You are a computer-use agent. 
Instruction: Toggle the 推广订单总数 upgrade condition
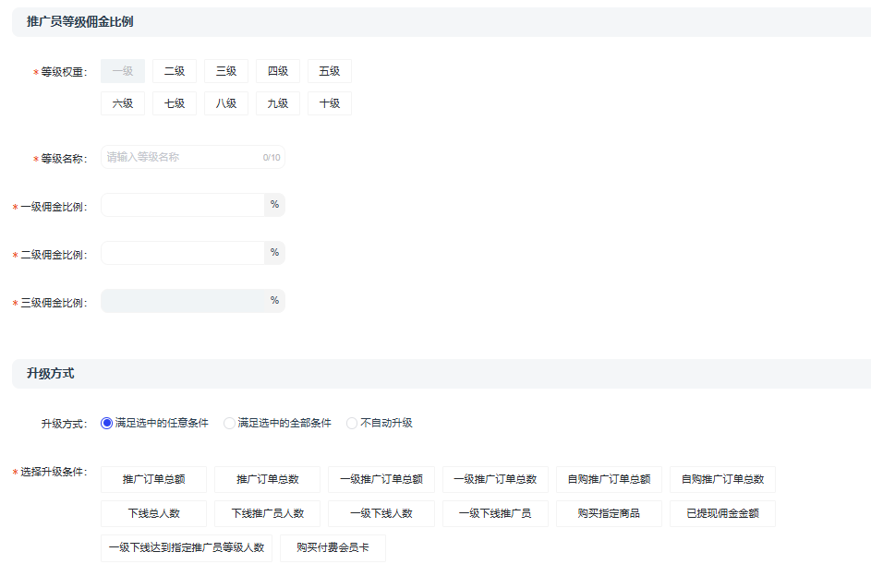pyautogui.click(x=267, y=479)
